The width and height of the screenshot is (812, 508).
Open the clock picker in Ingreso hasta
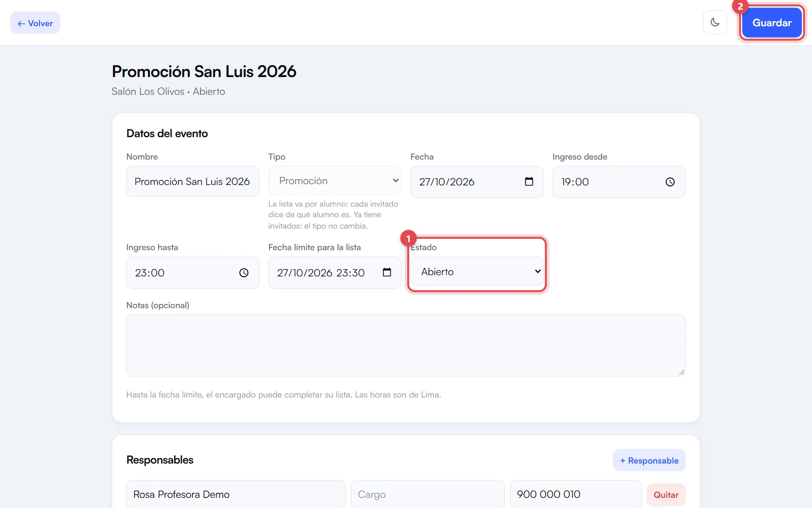[244, 273]
